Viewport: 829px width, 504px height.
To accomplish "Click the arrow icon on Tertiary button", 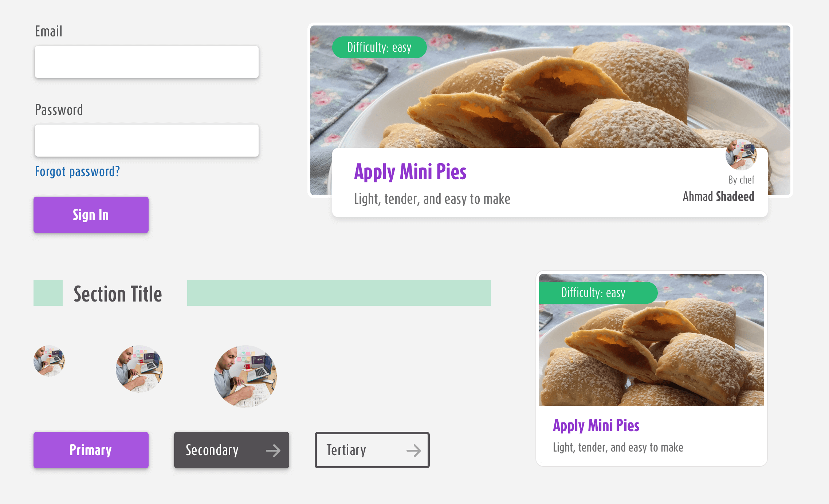I will point(414,450).
